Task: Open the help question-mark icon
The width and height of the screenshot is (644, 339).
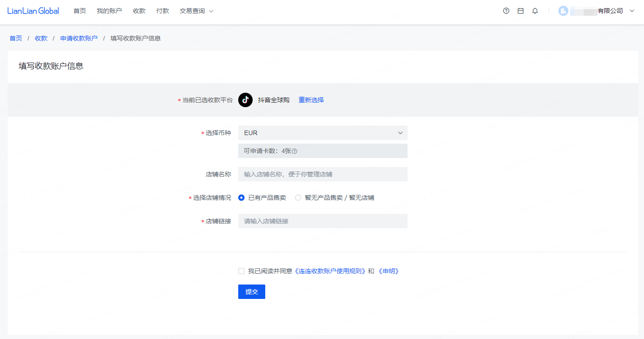Action: tap(506, 11)
